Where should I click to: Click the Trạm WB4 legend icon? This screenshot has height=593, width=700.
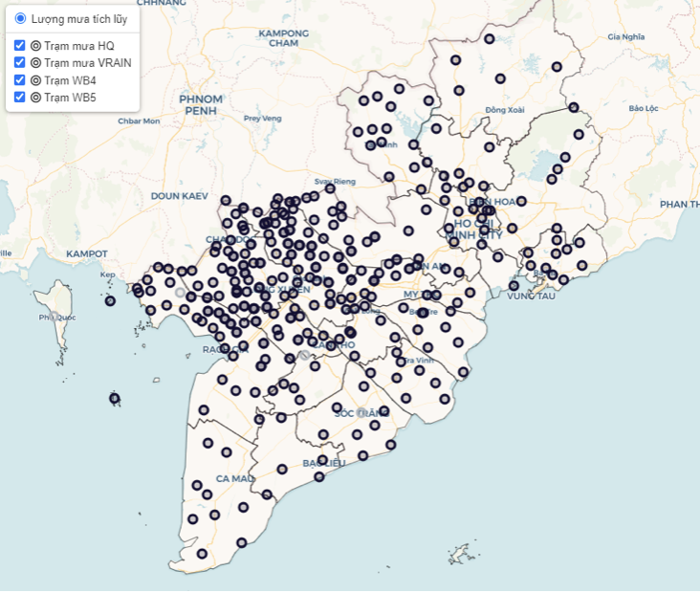(35, 79)
